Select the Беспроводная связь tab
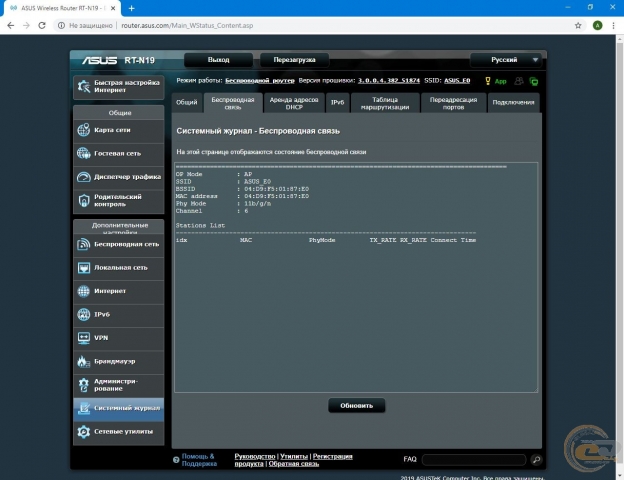Screen dimensions: 624x480 233,103
